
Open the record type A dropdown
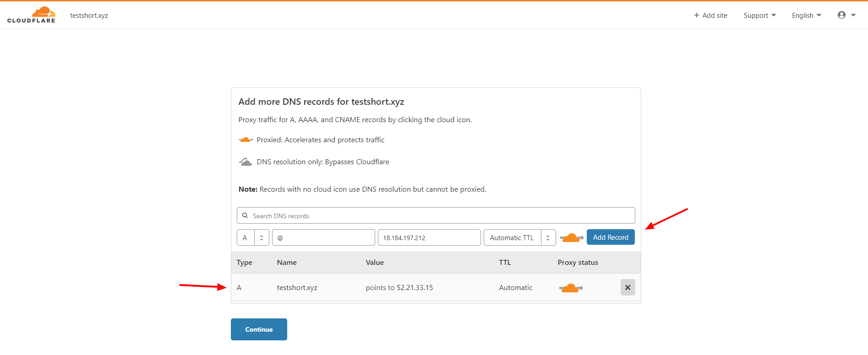point(253,237)
